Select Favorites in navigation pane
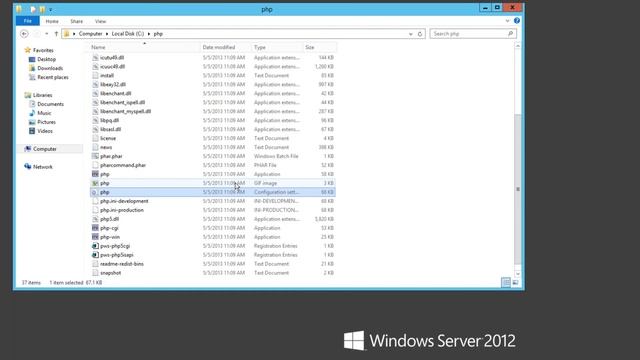The height and width of the screenshot is (360, 640). pyautogui.click(x=43, y=50)
